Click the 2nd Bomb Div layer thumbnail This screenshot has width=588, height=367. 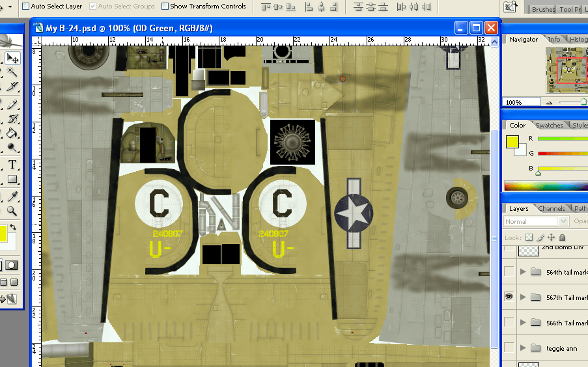(528, 251)
